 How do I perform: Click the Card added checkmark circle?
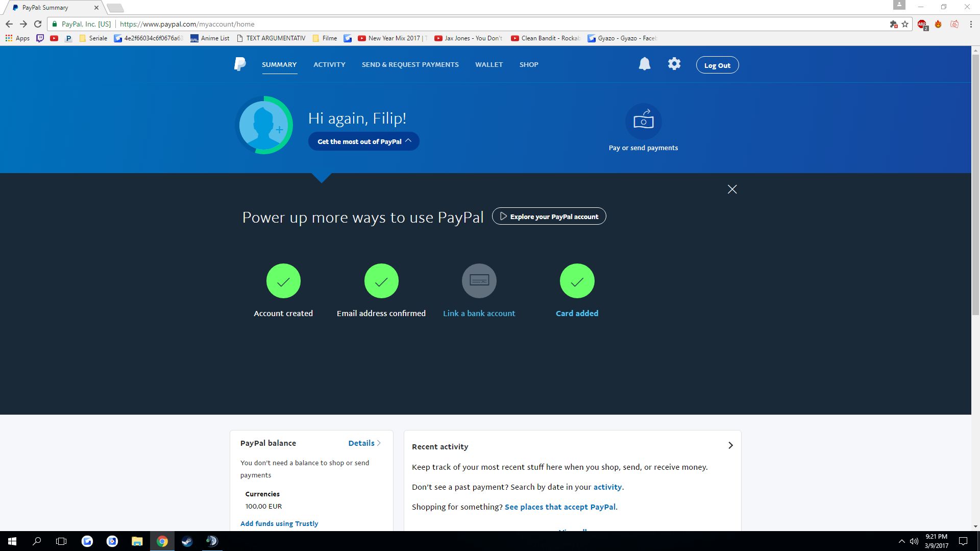[577, 281]
